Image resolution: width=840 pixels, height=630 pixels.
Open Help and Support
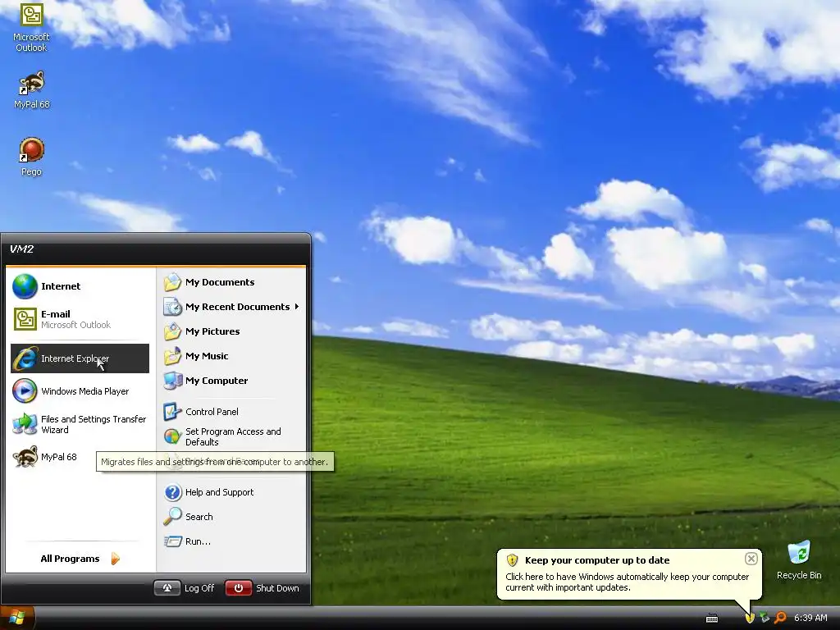click(233, 492)
